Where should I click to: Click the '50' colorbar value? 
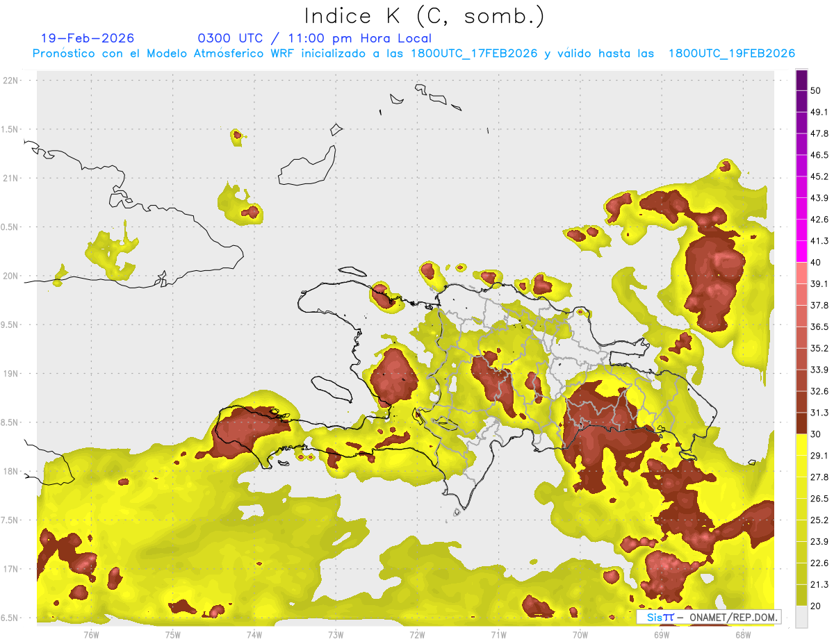[x=815, y=90]
